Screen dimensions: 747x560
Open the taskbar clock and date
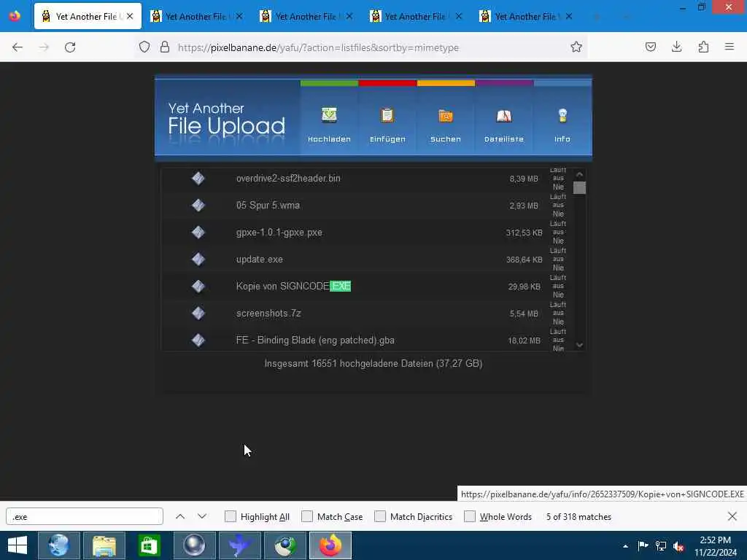click(x=715, y=546)
